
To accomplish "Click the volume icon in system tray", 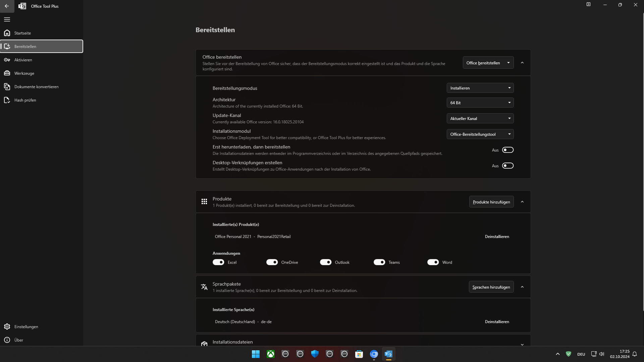I will coord(602,354).
